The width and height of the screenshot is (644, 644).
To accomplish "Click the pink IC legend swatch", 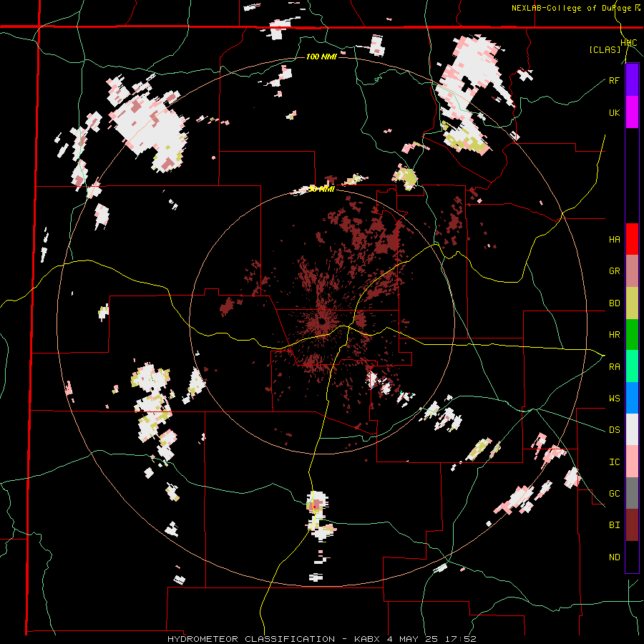I will click(x=632, y=462).
